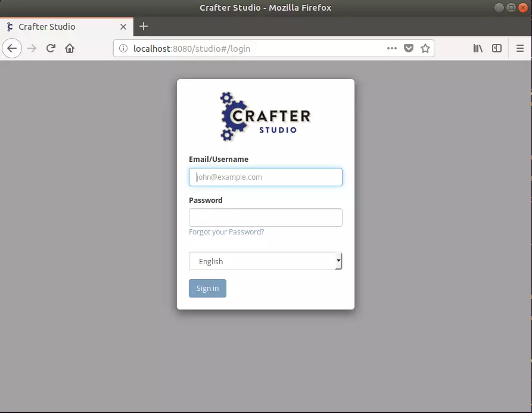Open a new tab with plus button
Screen dimensions: 532x413
(144, 26)
